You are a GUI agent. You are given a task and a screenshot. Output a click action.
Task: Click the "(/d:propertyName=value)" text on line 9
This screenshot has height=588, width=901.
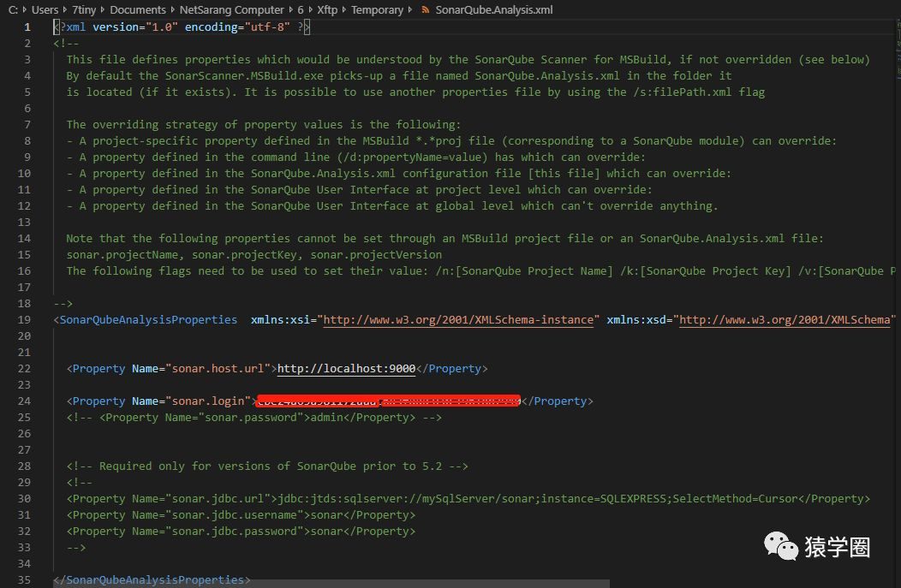pos(412,157)
